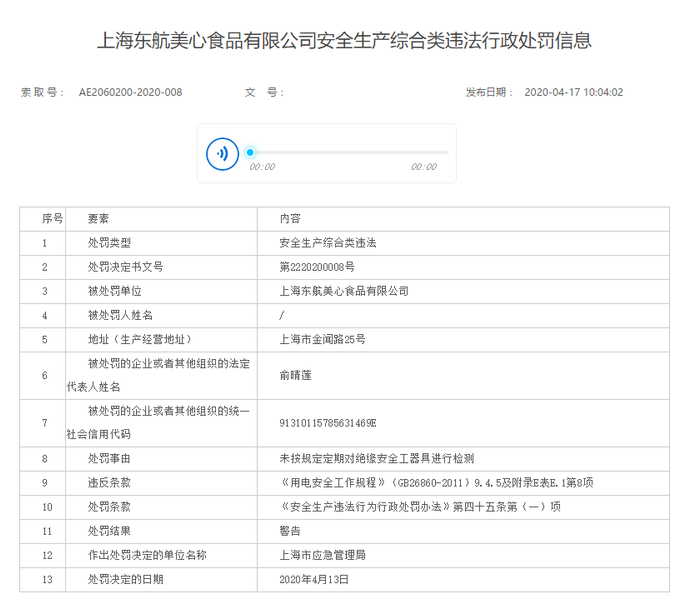This screenshot has width=700, height=599.
Task: Click the 统一社会信用代码 element cell
Action: click(161, 423)
